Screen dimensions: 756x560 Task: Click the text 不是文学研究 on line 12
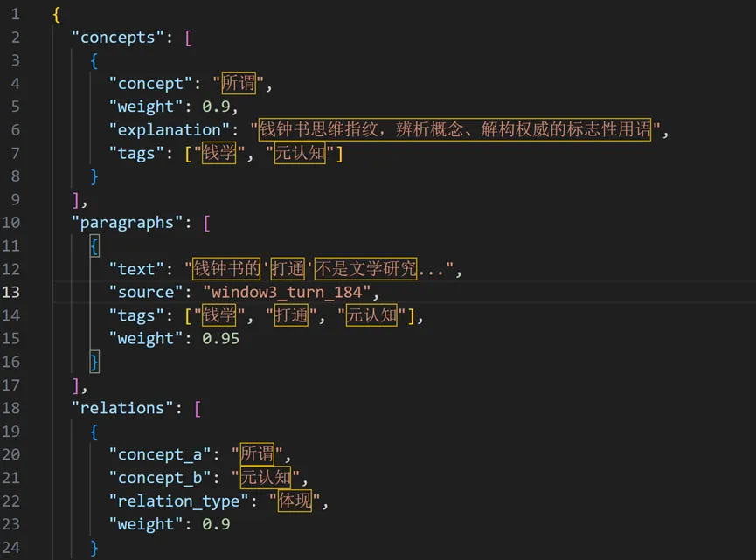tap(366, 268)
